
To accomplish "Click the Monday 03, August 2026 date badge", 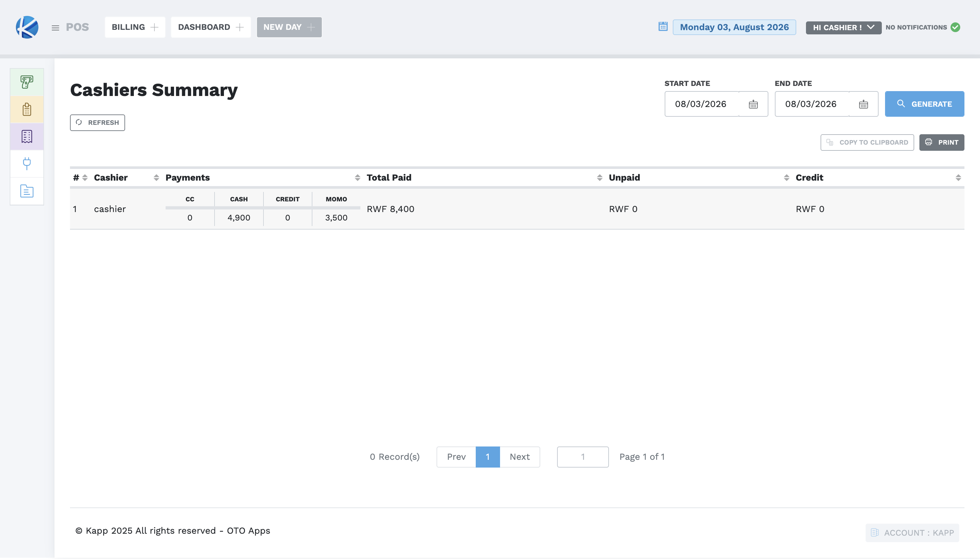I will tap(734, 27).
